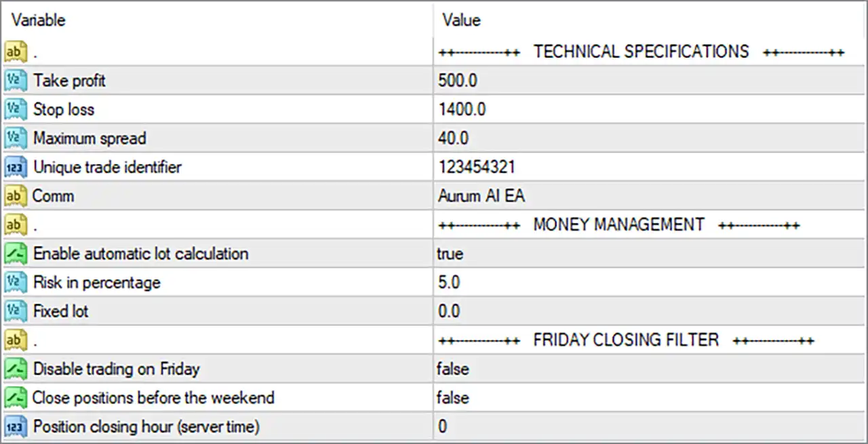The width and height of the screenshot is (868, 444).
Task: Click the Position closing hour integer icon
Action: [x=16, y=426]
